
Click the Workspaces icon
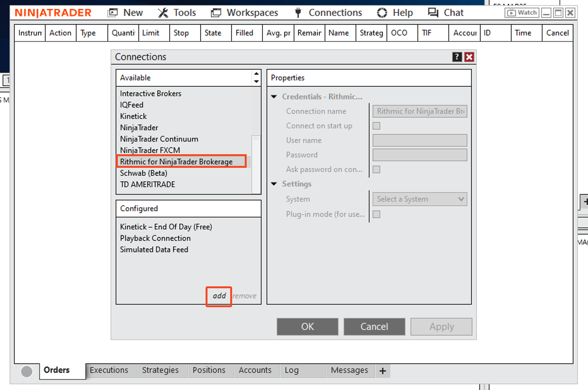[x=216, y=13]
